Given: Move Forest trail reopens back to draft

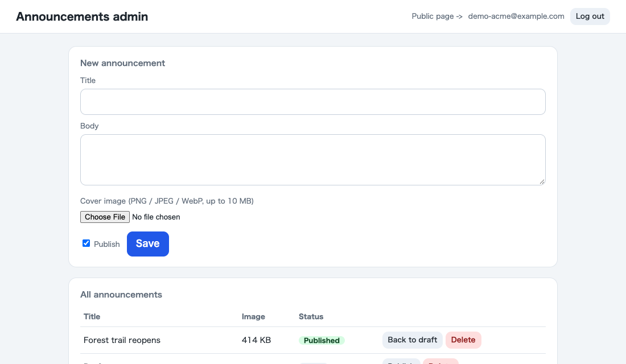Looking at the screenshot, I should [413, 340].
